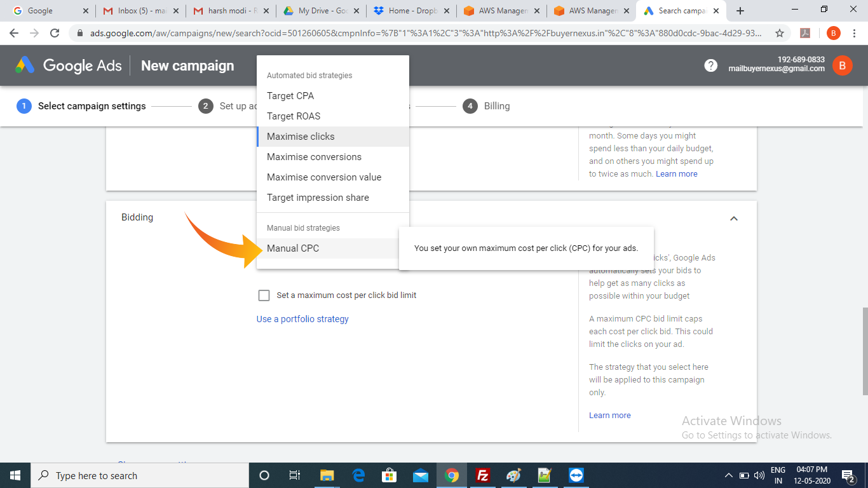
Task: Open the Chrome profile B avatar in toolbar
Action: click(834, 33)
